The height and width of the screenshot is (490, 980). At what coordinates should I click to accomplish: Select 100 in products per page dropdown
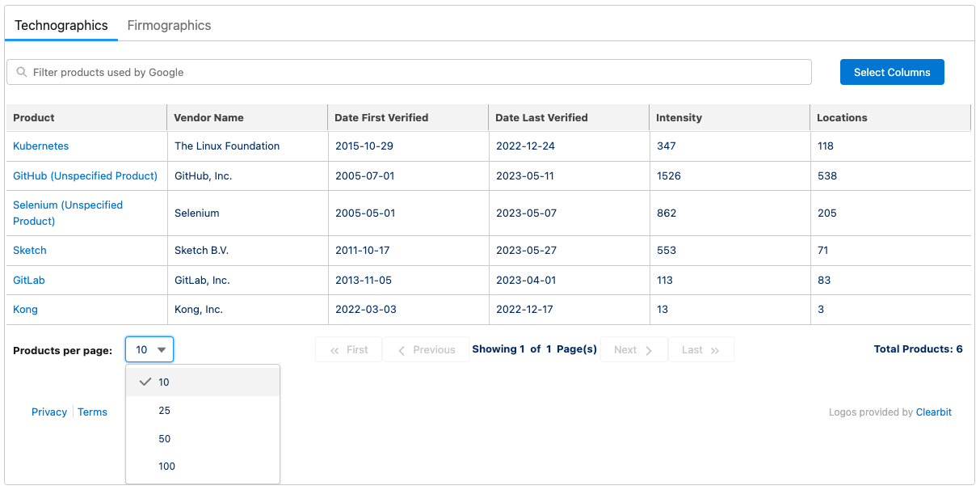(x=166, y=466)
